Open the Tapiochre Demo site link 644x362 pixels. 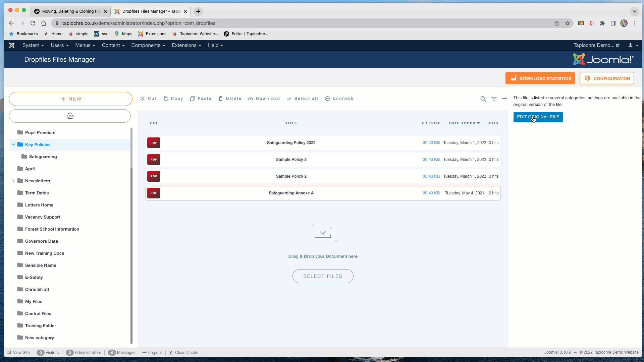coord(596,45)
